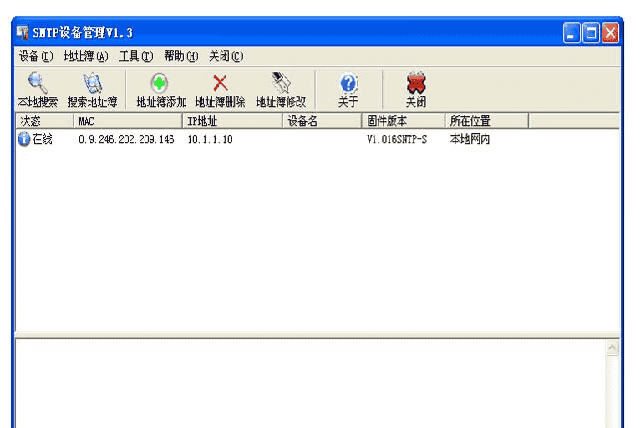Click the 在线 status icon in device row
This screenshot has width=642, height=428.
click(x=24, y=139)
